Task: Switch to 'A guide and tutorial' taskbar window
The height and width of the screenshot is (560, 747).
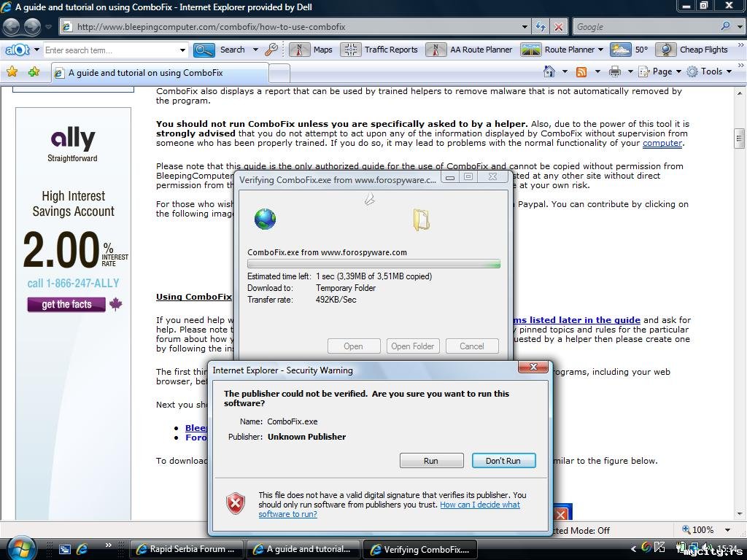Action: (303, 549)
